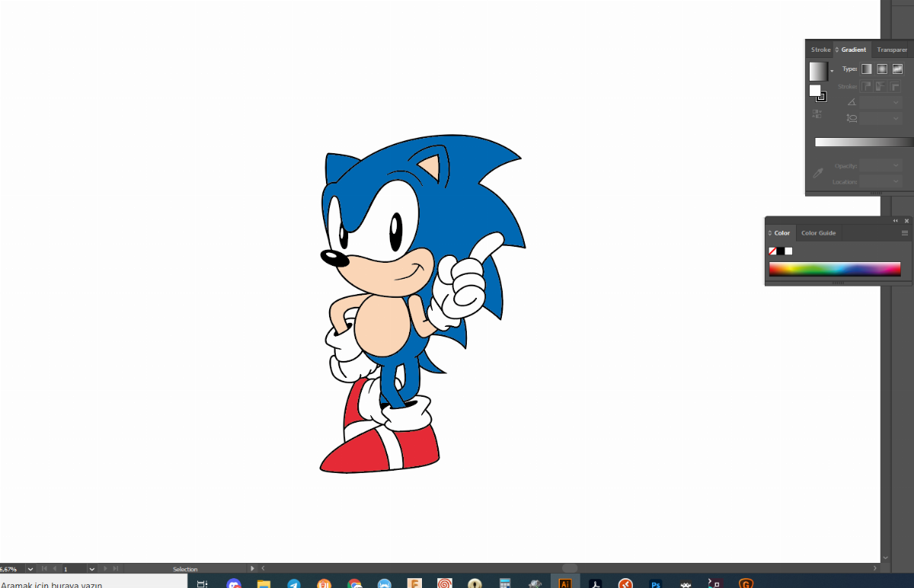Open status bar Selection options arrow
914x588 pixels.
252,568
